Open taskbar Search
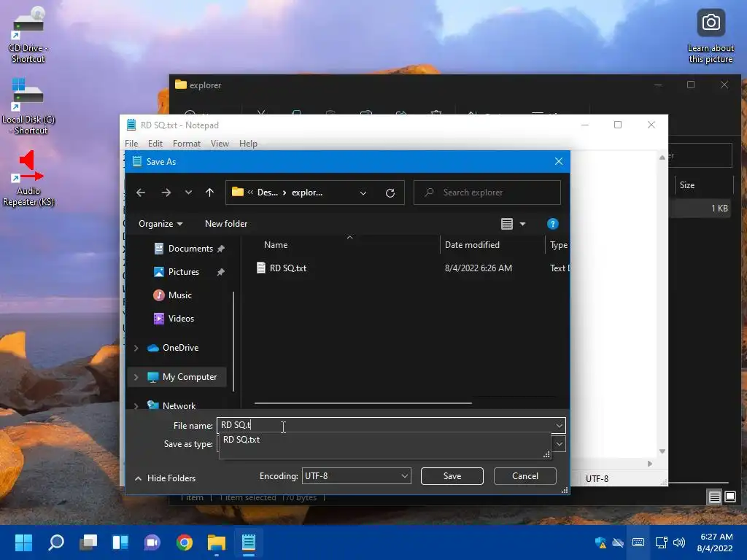This screenshot has width=747, height=560. tap(55, 542)
